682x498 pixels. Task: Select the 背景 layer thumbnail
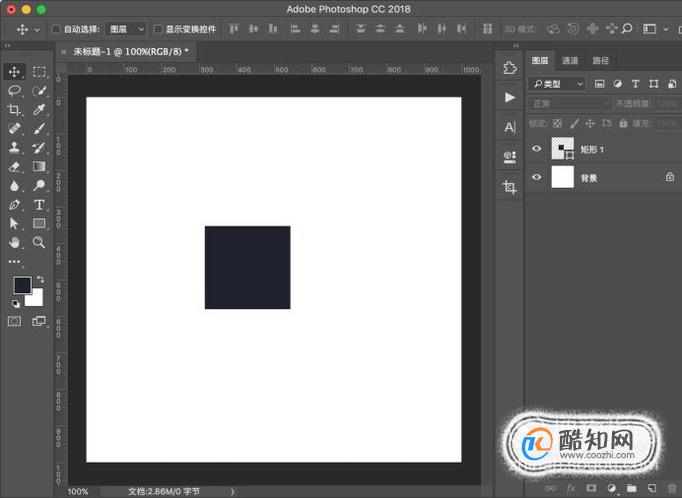[x=563, y=177]
